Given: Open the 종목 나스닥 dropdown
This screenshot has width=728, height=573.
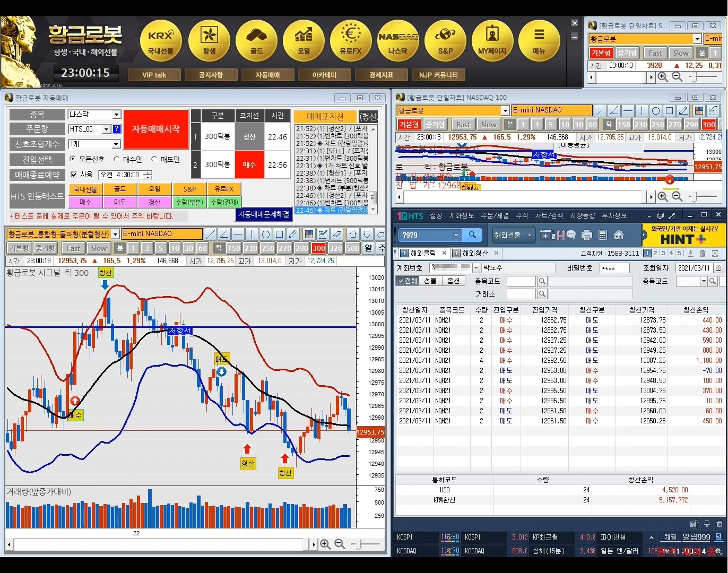Looking at the screenshot, I should point(117,115).
